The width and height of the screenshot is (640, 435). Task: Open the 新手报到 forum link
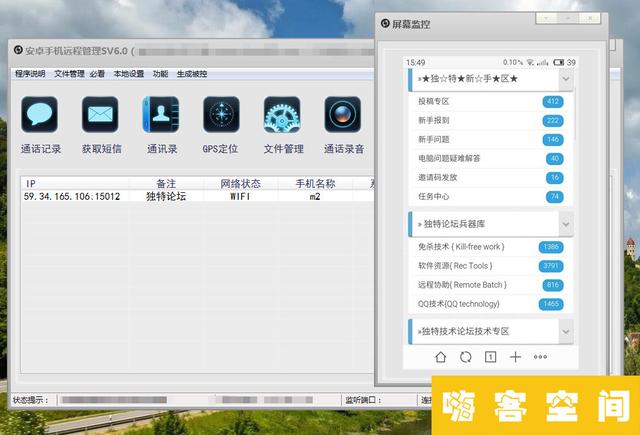coord(433,120)
